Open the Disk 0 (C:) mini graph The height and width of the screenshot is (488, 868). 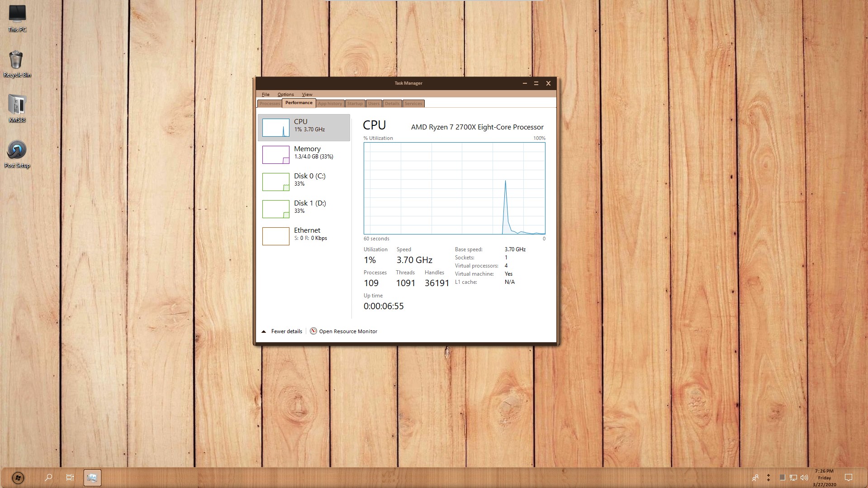coord(276,182)
